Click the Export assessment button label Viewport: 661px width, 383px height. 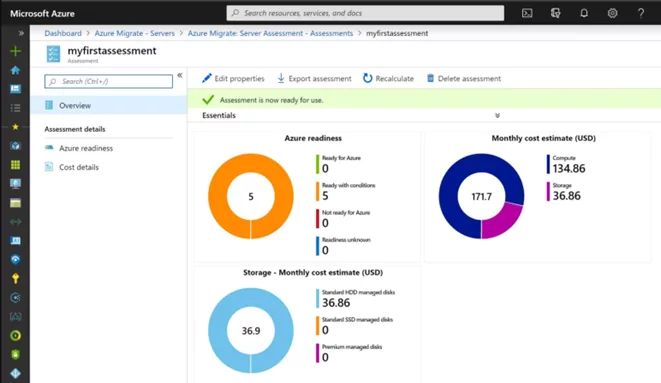click(x=320, y=78)
